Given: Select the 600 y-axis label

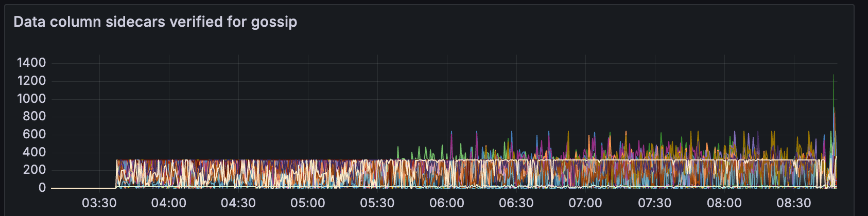Looking at the screenshot, I should point(34,134).
